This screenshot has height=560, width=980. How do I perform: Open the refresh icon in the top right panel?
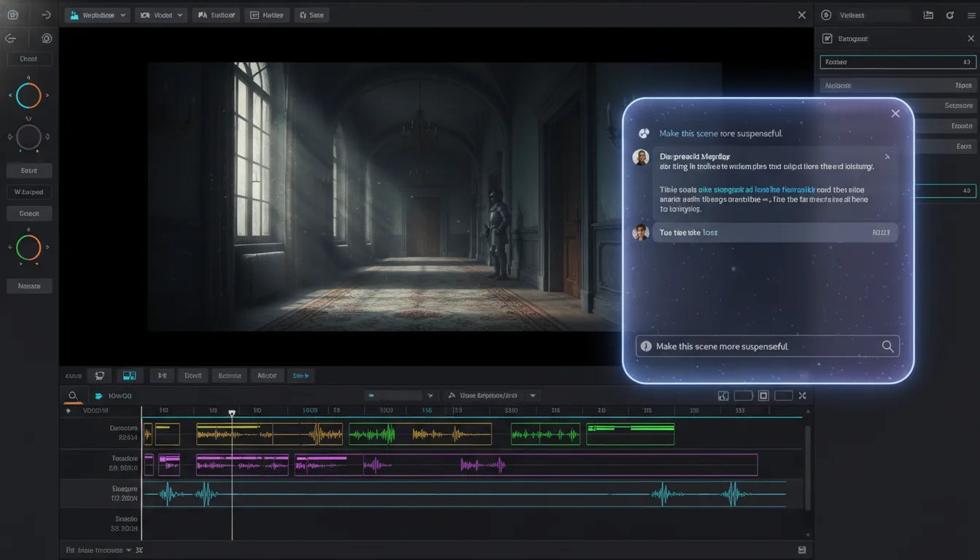949,15
